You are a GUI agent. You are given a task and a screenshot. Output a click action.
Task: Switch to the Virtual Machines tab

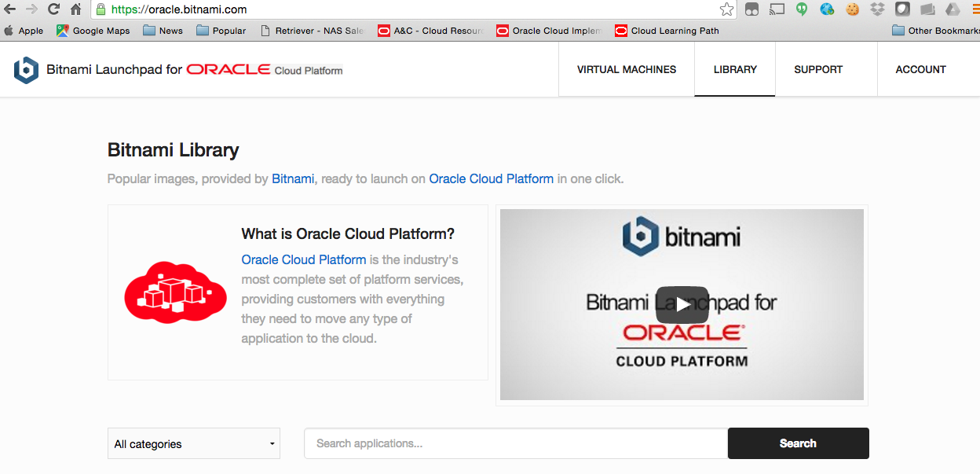pyautogui.click(x=626, y=69)
